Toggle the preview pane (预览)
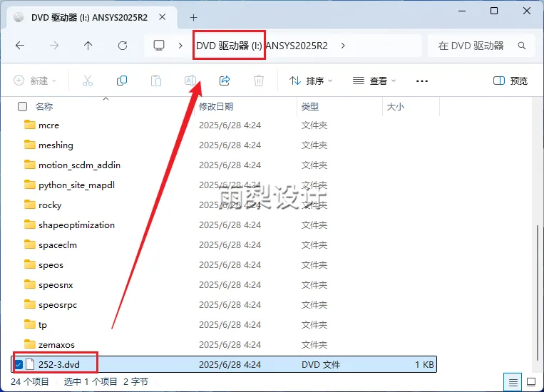 click(x=510, y=81)
